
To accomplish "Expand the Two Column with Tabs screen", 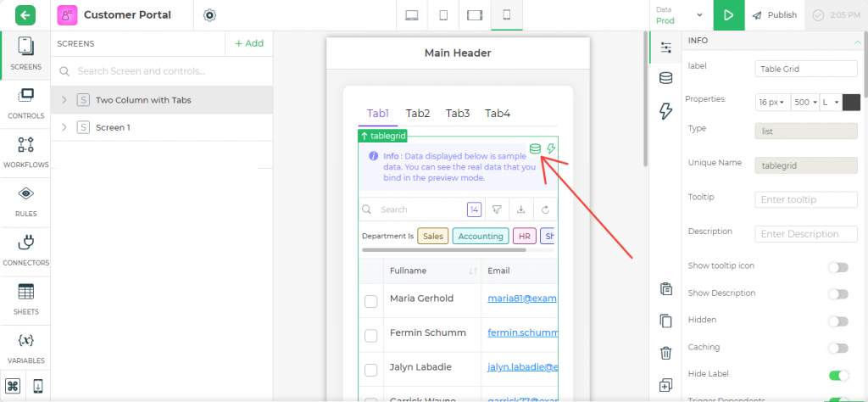I will click(x=64, y=100).
